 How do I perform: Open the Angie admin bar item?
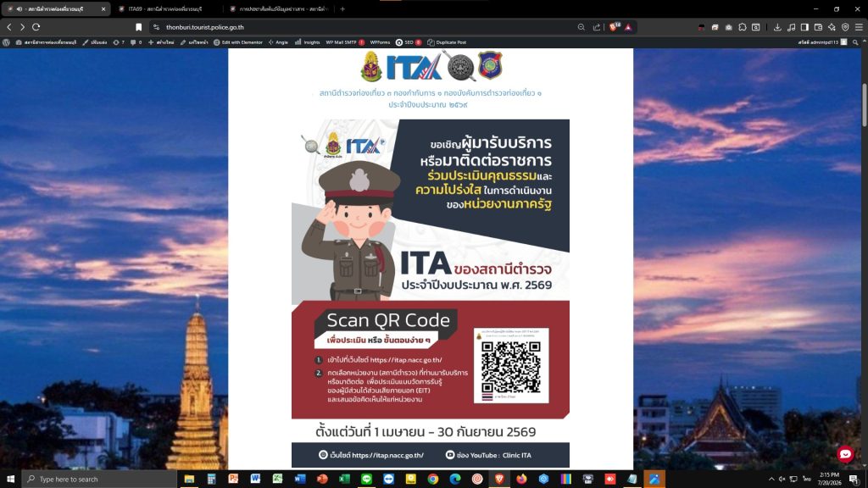click(x=278, y=42)
